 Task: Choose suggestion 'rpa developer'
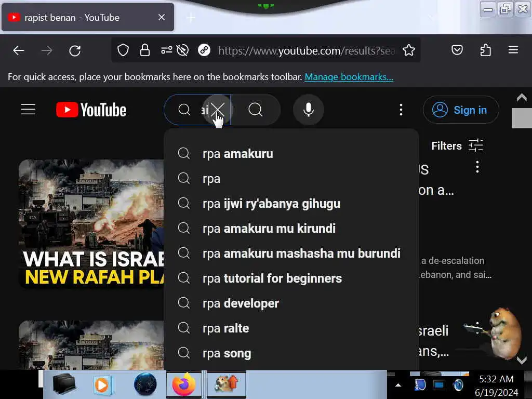(x=291, y=303)
